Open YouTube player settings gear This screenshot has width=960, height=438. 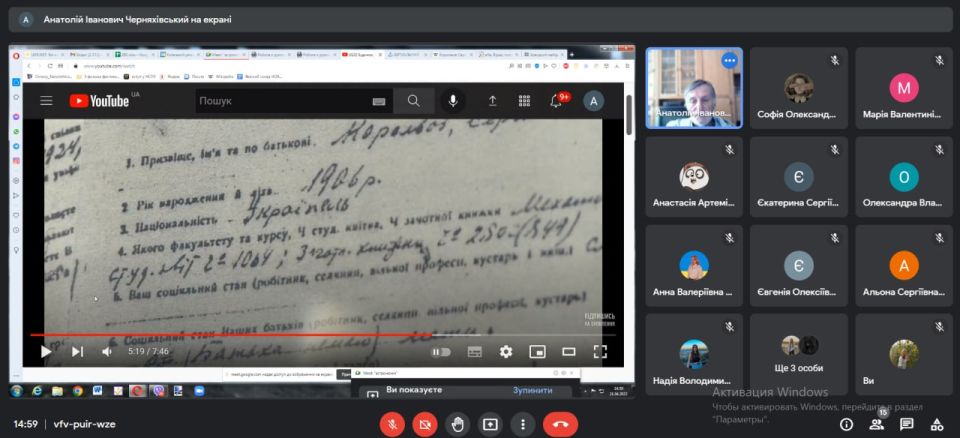click(x=506, y=352)
